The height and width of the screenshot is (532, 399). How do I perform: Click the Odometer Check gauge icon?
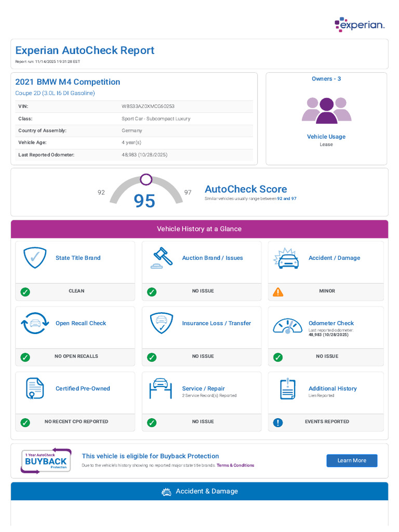(288, 326)
